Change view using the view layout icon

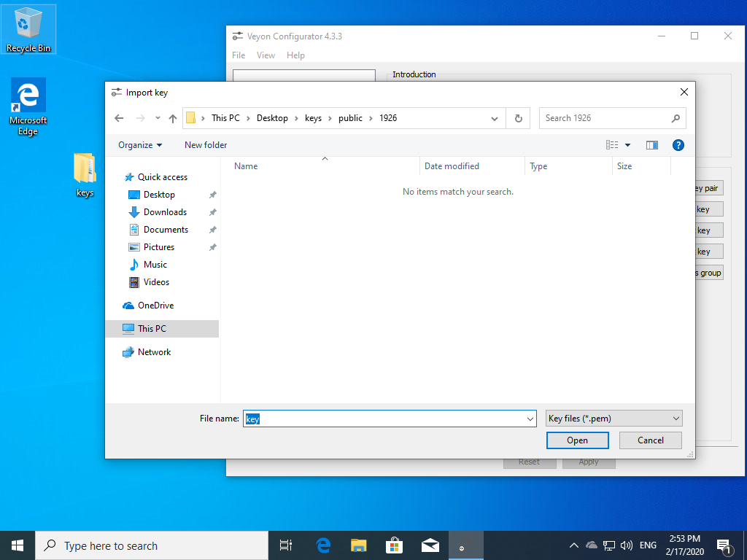[x=612, y=145]
